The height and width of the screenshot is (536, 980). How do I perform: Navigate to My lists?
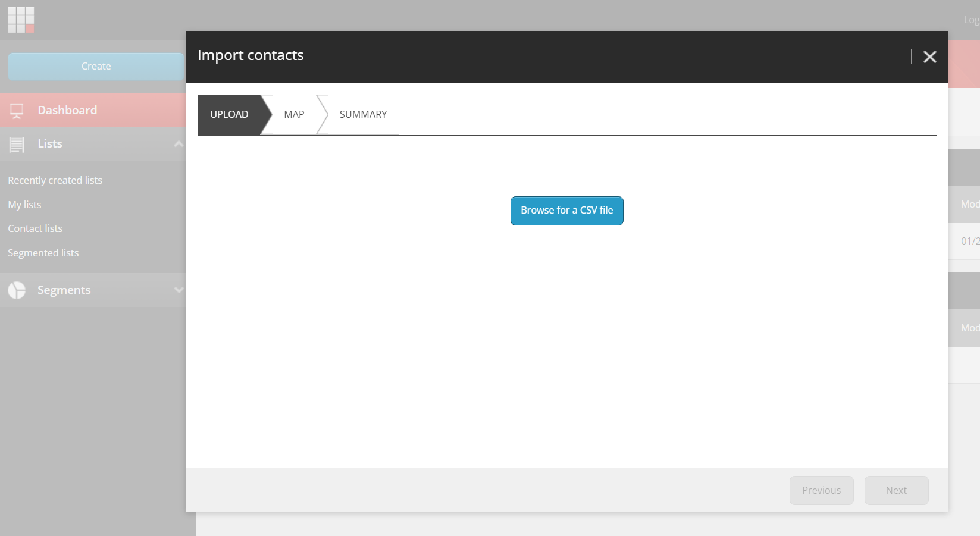[x=24, y=204]
